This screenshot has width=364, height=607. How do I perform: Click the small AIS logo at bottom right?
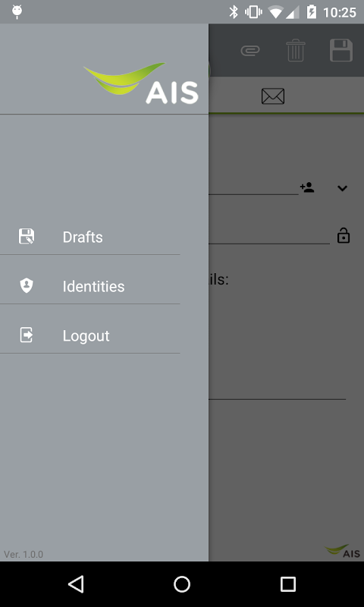click(x=342, y=552)
